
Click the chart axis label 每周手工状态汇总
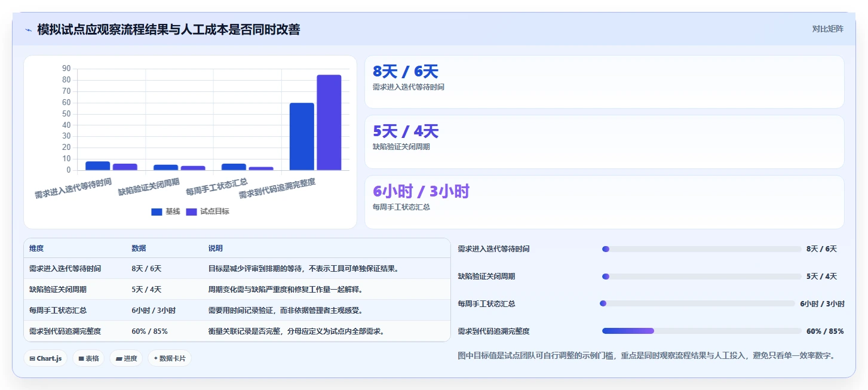[x=217, y=187]
